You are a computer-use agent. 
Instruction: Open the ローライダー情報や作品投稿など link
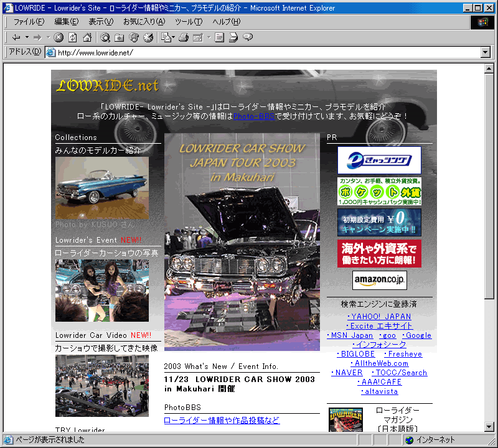tap(222, 421)
